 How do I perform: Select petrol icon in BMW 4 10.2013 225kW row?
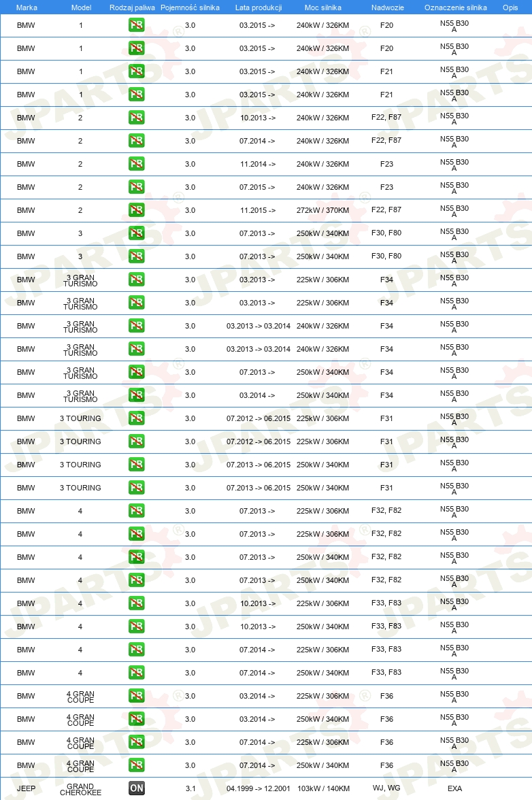coord(136,603)
